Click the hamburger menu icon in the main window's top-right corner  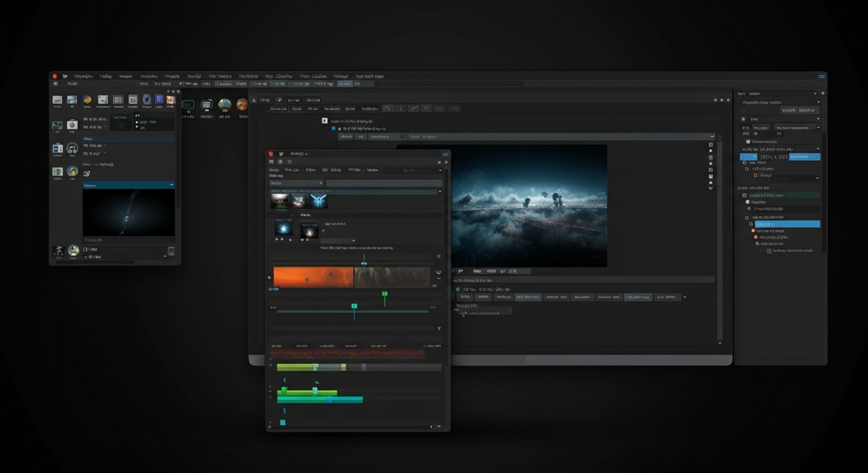(x=821, y=76)
